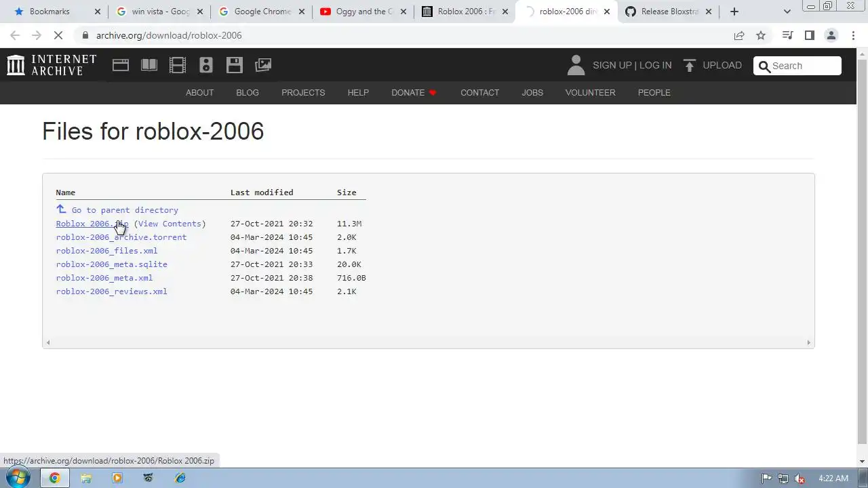Open the Software floppy disk icon
The width and height of the screenshot is (868, 488).
235,65
